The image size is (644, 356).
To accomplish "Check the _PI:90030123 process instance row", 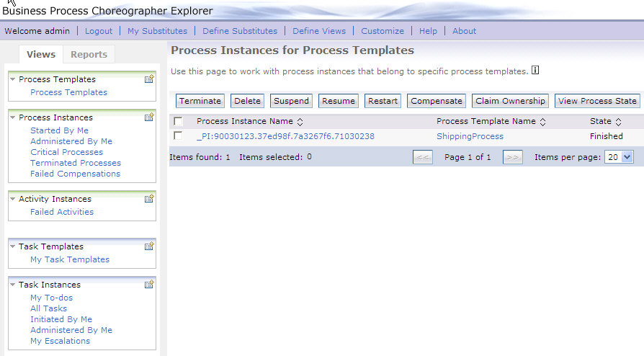I will point(178,135).
